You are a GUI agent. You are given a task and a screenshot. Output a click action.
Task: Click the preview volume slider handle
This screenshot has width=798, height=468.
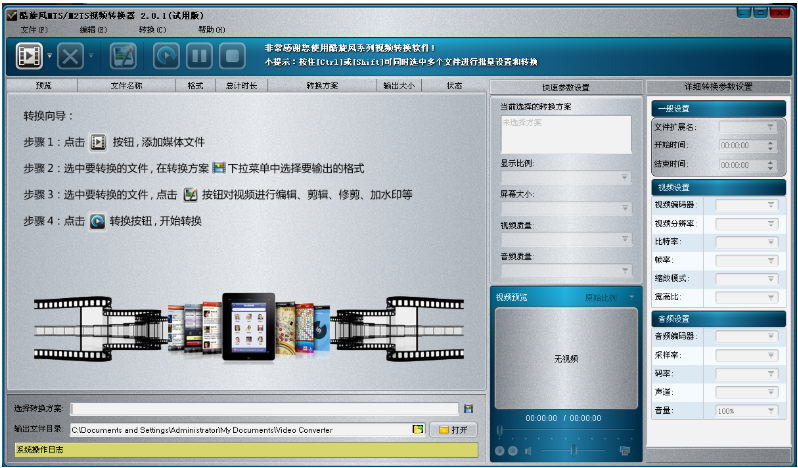point(574,450)
